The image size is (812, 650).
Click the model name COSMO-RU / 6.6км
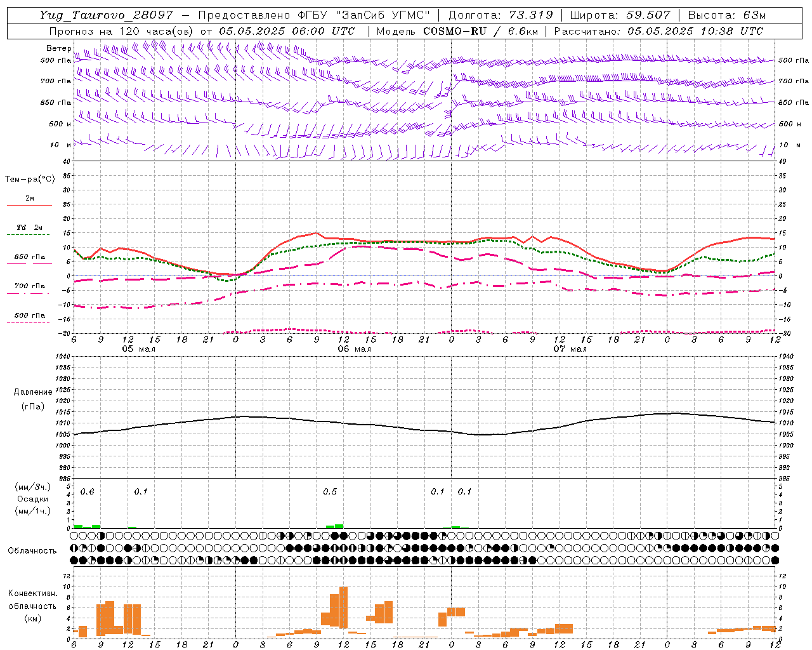point(482,31)
